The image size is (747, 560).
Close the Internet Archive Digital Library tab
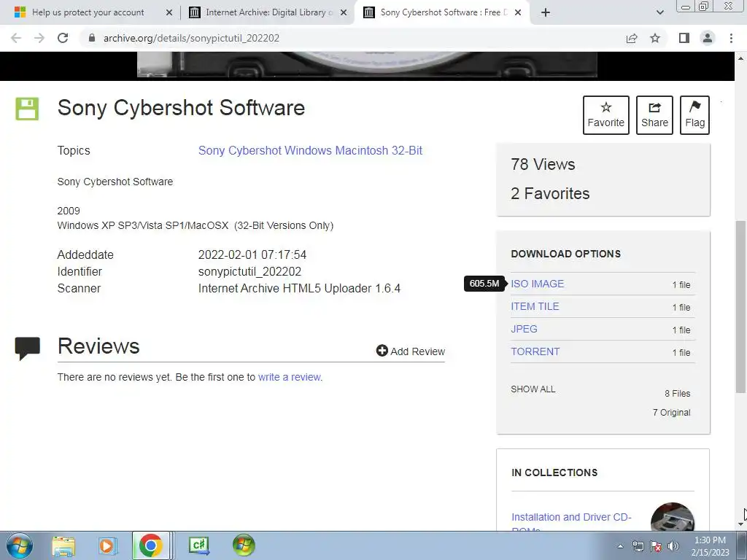344,13
